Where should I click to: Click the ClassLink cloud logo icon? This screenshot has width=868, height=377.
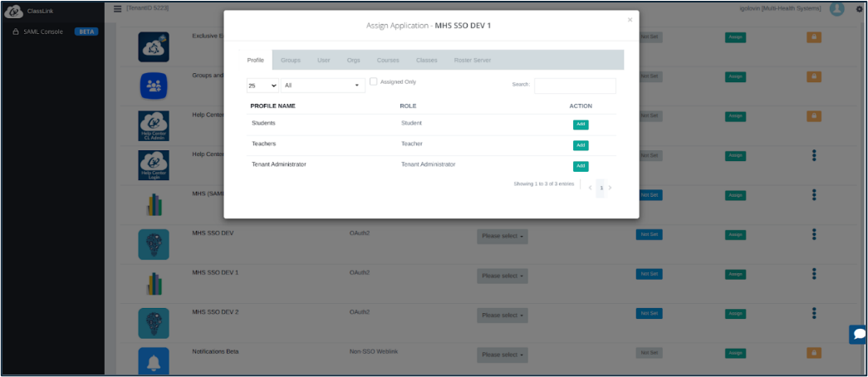[13, 11]
